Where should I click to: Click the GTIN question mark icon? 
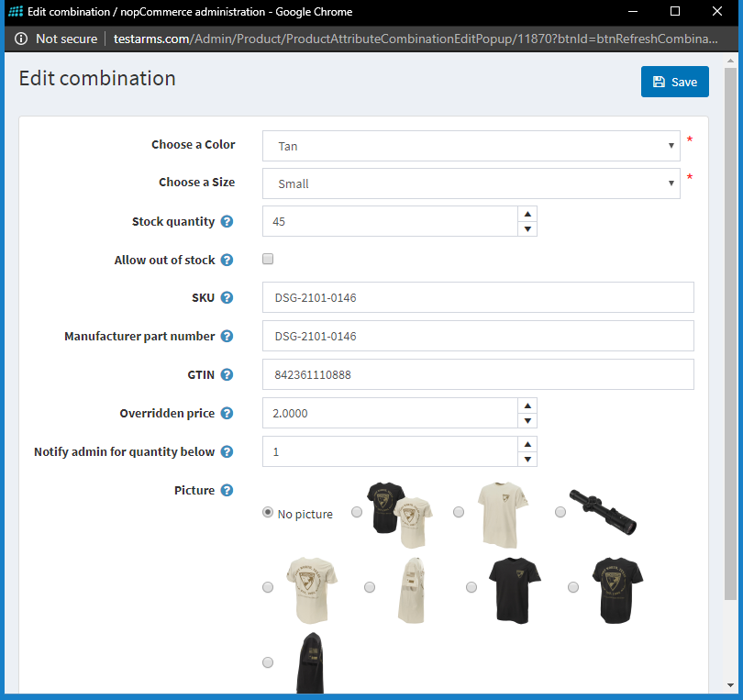click(x=227, y=374)
